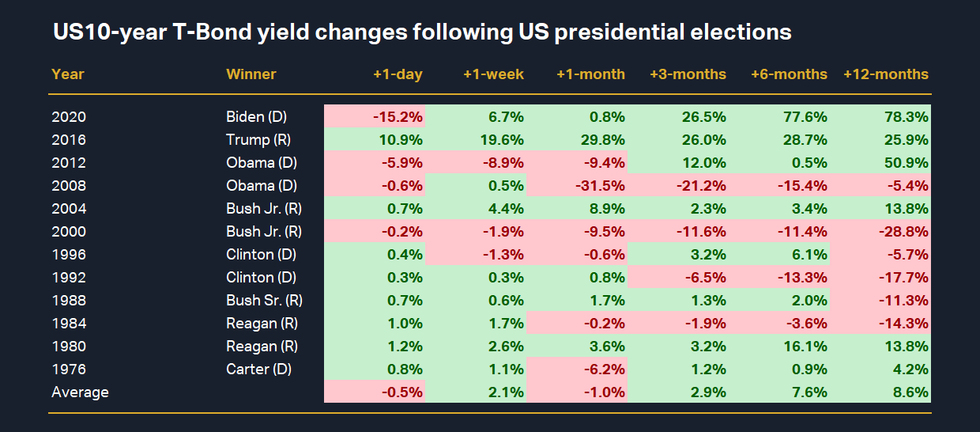This screenshot has height=432, width=980.
Task: Click the Average row label
Action: pos(80,392)
